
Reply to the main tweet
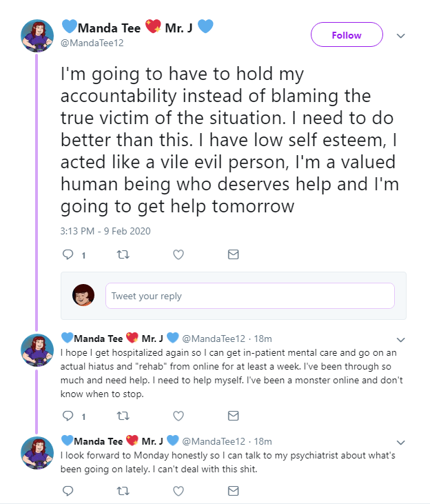68,254
